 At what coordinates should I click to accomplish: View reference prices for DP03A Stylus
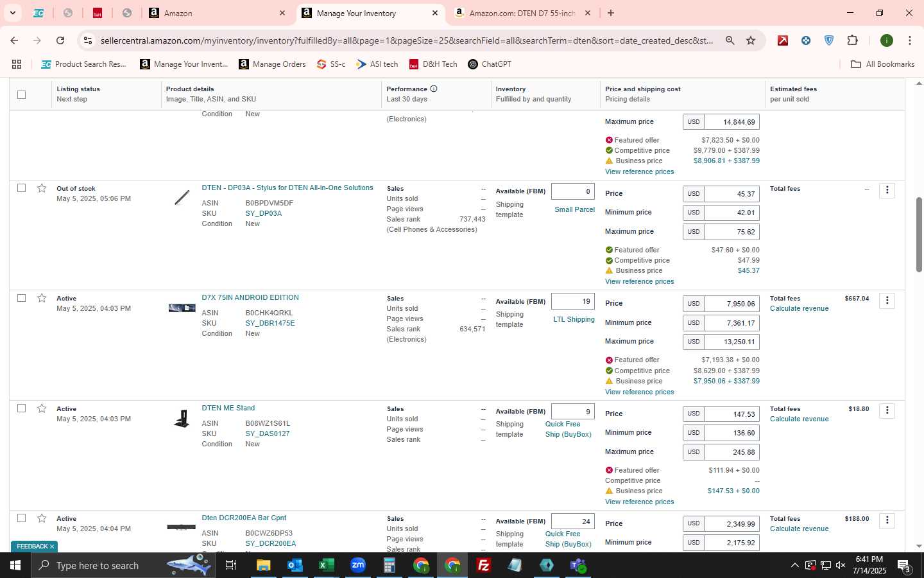click(640, 281)
